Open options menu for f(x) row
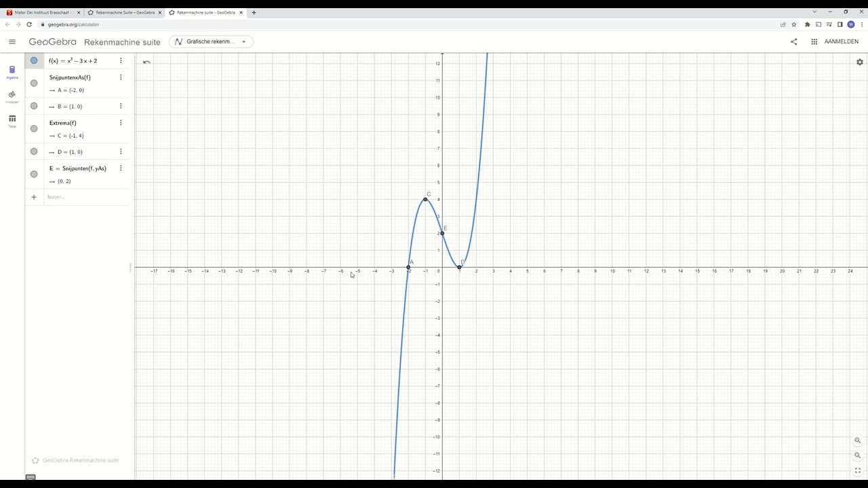Image resolution: width=868 pixels, height=488 pixels. coord(121,60)
